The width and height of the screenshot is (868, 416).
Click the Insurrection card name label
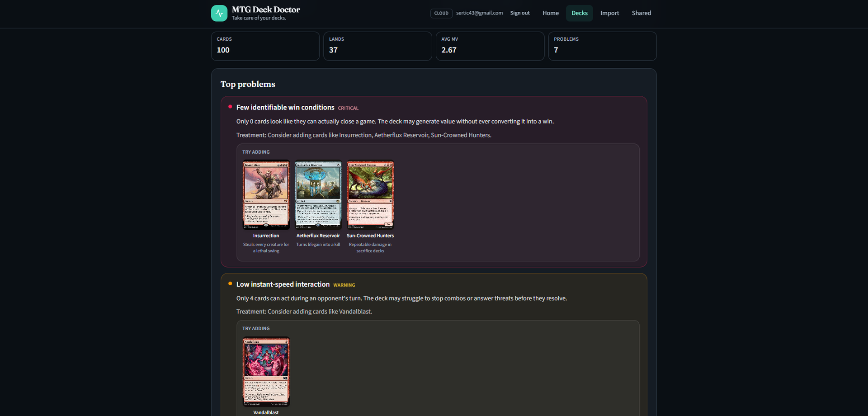click(266, 236)
